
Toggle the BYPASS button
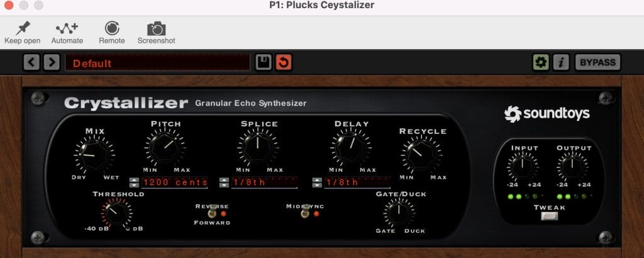(597, 62)
